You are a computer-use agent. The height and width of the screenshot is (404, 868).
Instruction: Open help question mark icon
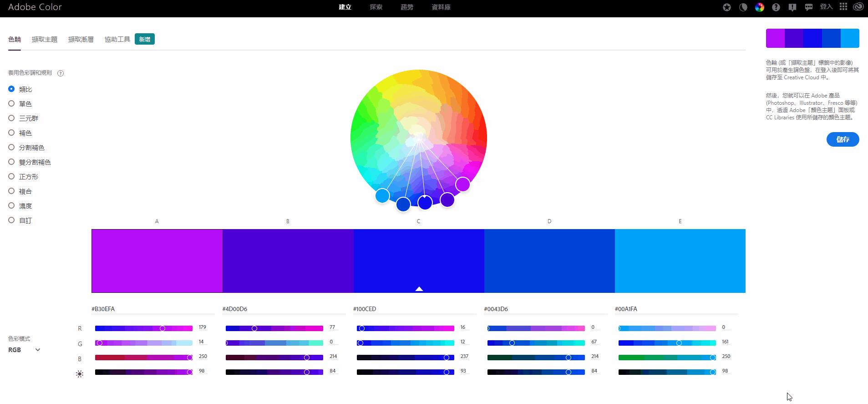coord(776,7)
